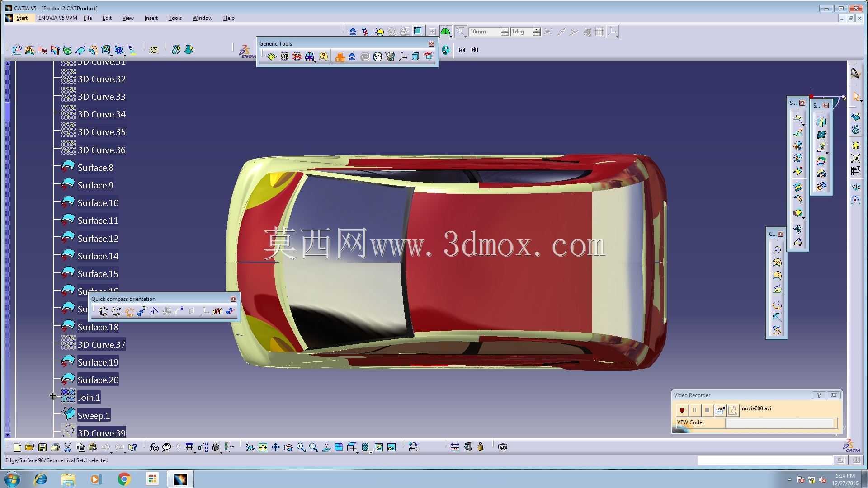Click the Zoom In magnifier
This screenshot has height=488, width=868.
pos(301,447)
